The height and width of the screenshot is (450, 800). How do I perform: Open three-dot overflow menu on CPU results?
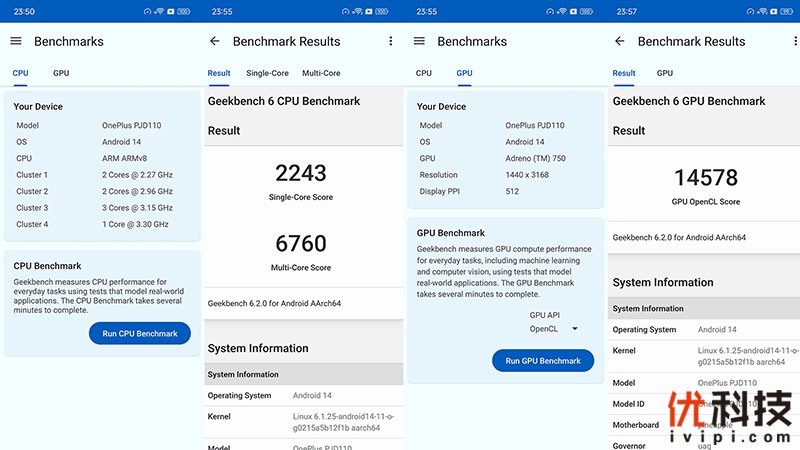coord(391,41)
